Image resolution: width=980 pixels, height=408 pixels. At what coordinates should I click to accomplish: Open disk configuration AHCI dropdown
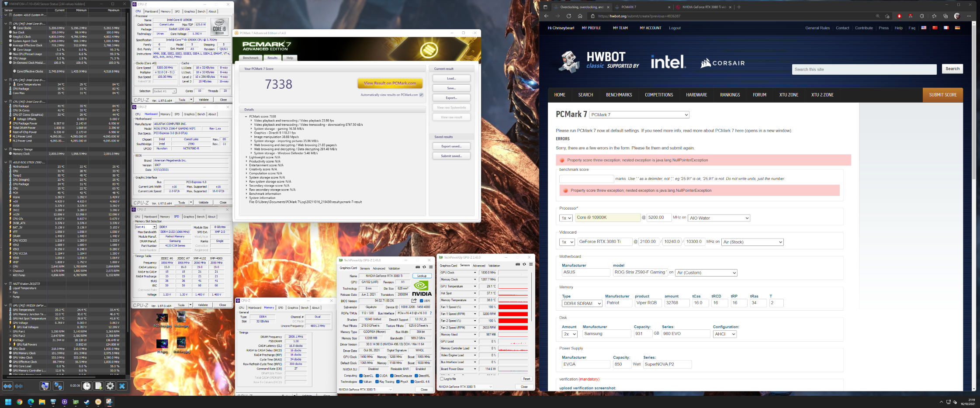pos(725,334)
